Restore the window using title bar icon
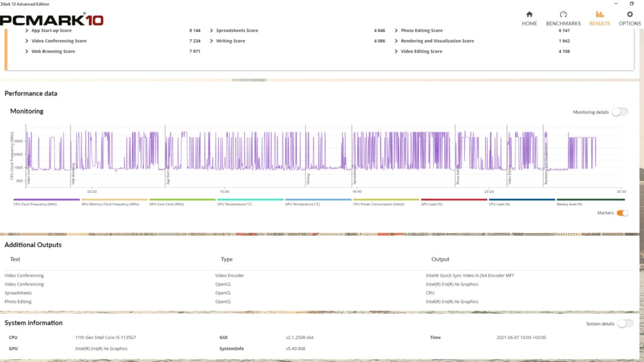Image resolution: width=644 pixels, height=362 pixels. click(x=632, y=3)
